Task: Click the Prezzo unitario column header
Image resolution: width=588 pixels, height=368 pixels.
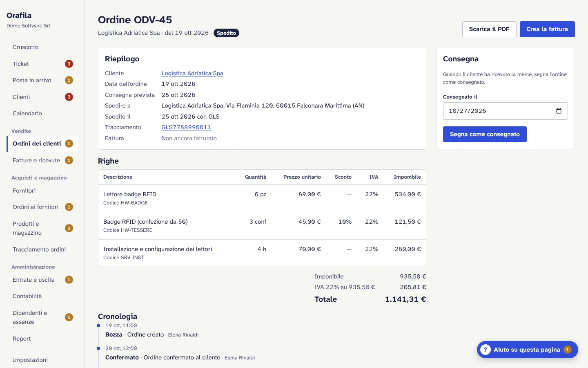Action: (302, 177)
